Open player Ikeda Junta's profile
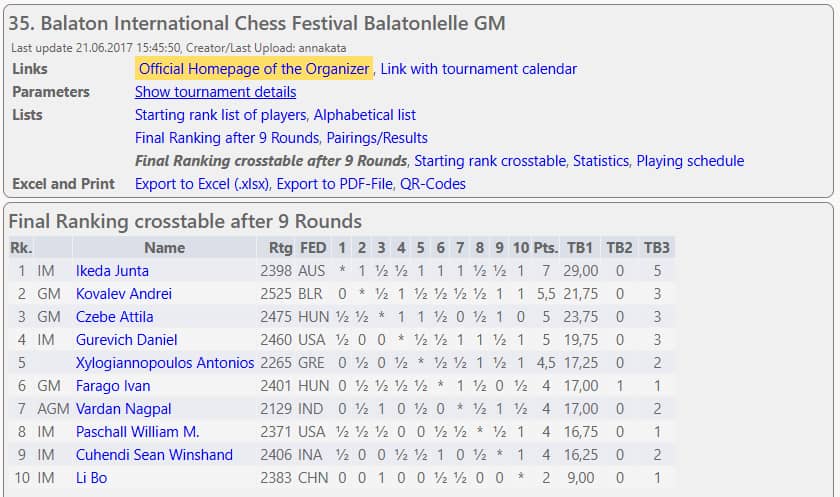840x497 pixels. click(112, 271)
